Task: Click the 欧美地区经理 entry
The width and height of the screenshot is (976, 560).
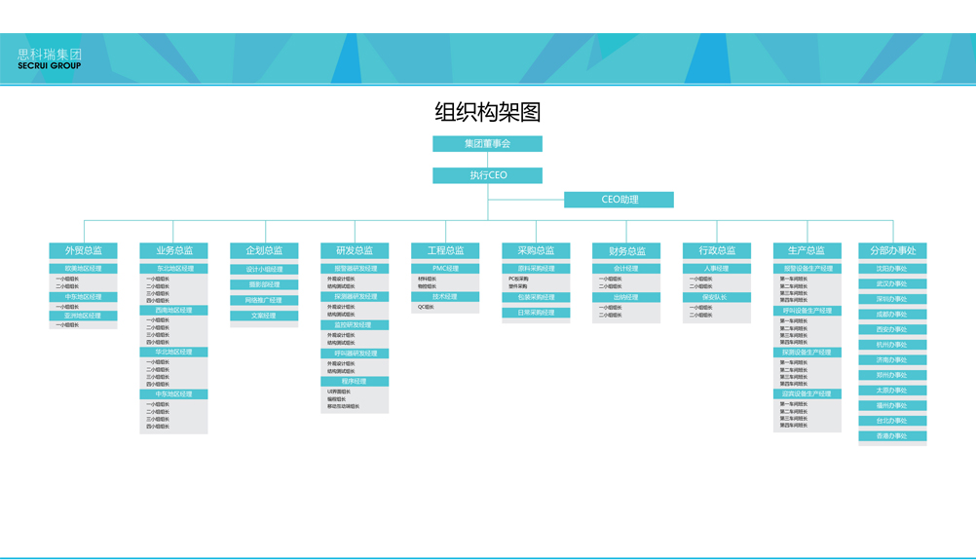Action: 83,269
